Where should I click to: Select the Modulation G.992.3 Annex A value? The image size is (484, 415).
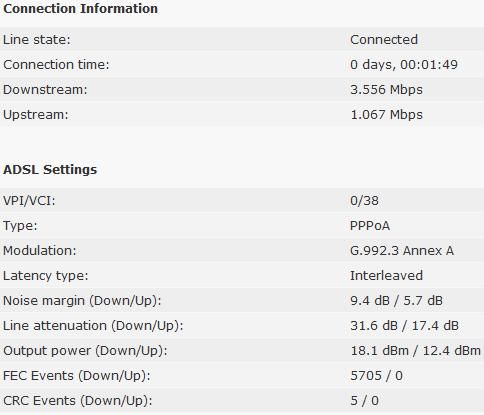402,251
